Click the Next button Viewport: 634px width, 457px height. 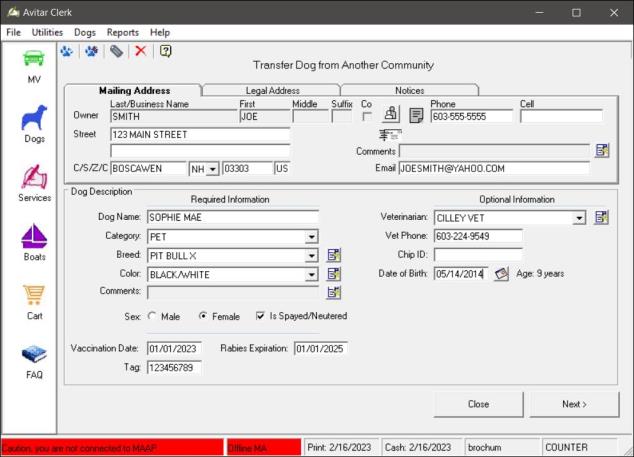tap(574, 404)
